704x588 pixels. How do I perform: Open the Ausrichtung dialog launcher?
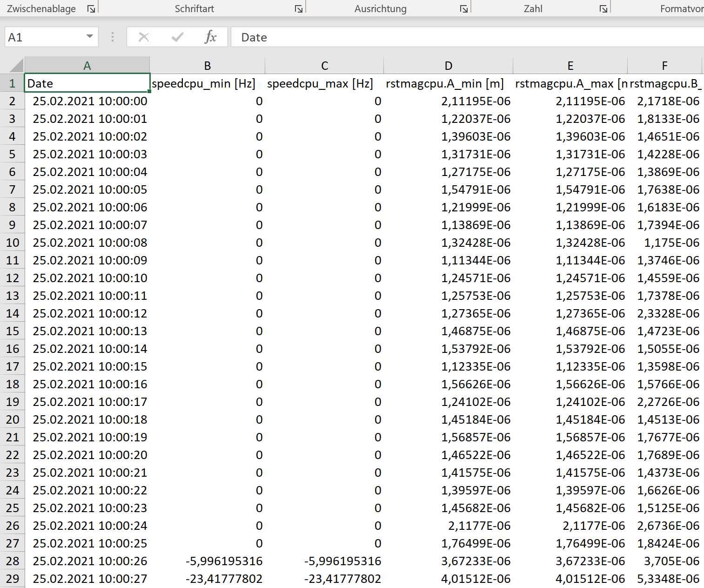[x=463, y=9]
